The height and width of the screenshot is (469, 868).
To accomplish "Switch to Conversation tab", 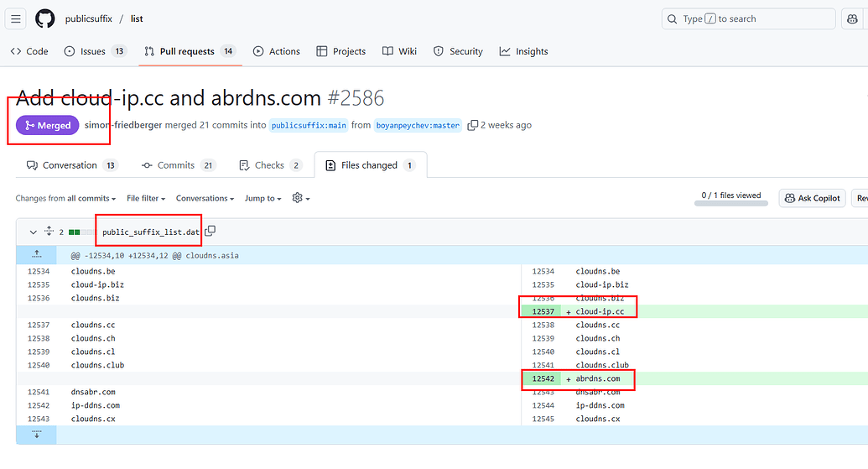I will tap(72, 165).
